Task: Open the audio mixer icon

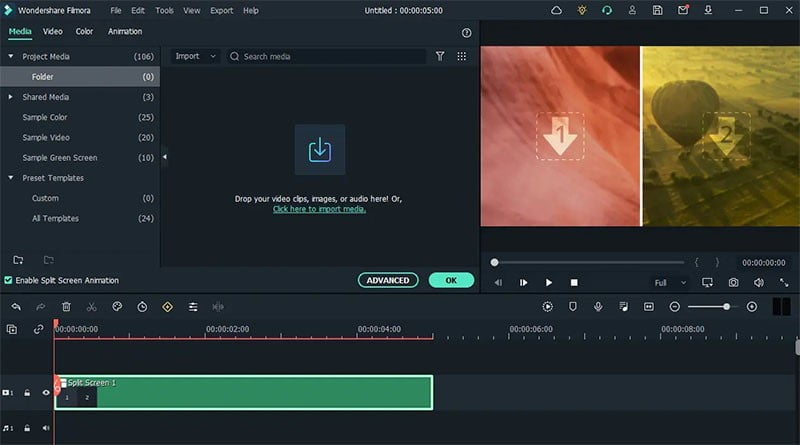Action: click(623, 307)
